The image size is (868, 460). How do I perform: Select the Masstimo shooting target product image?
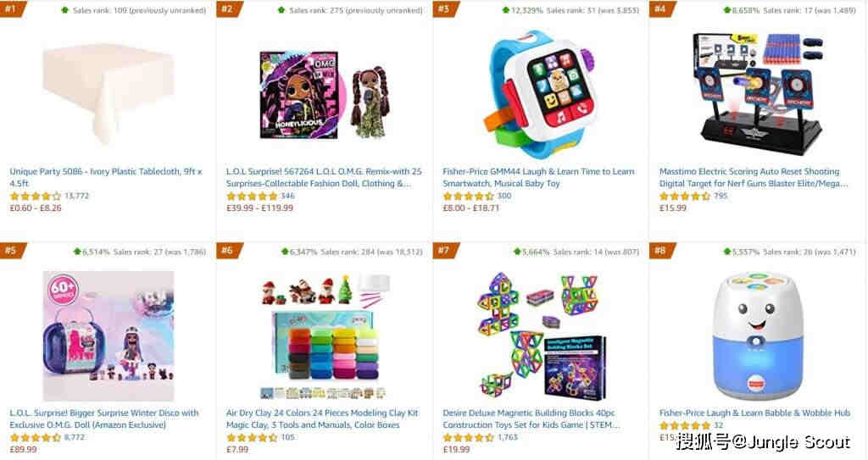[x=757, y=93]
